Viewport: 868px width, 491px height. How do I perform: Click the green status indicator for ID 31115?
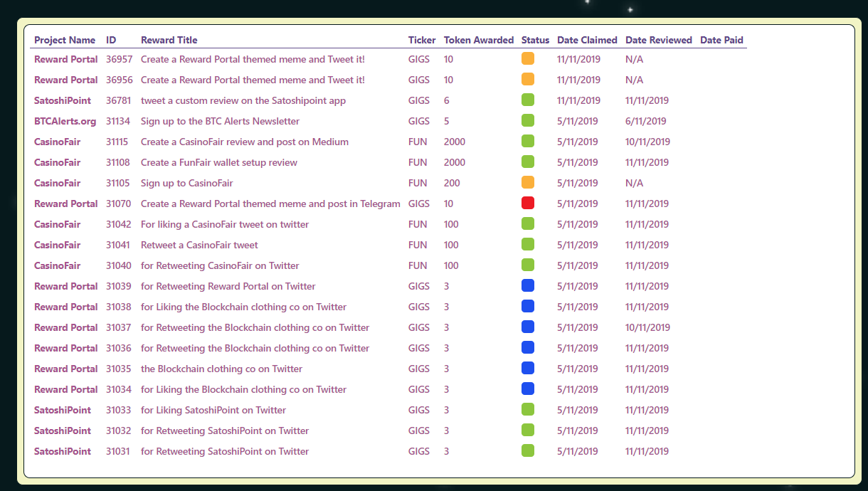pos(528,142)
